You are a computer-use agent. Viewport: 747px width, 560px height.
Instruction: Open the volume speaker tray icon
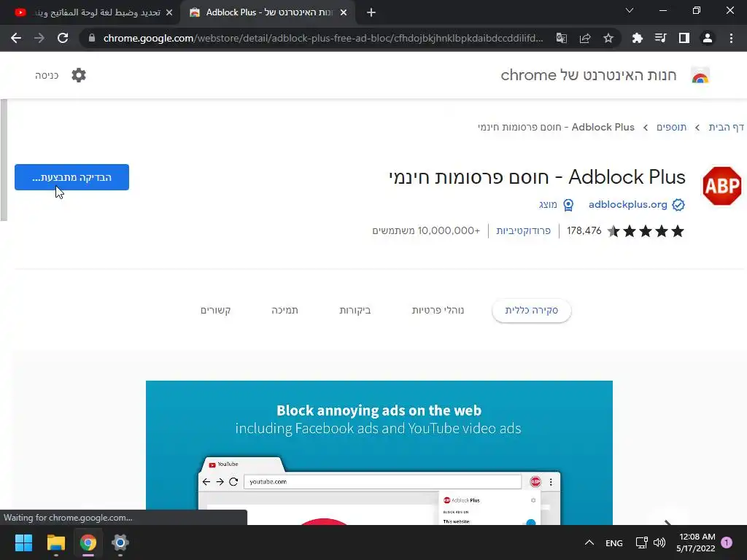(x=659, y=542)
